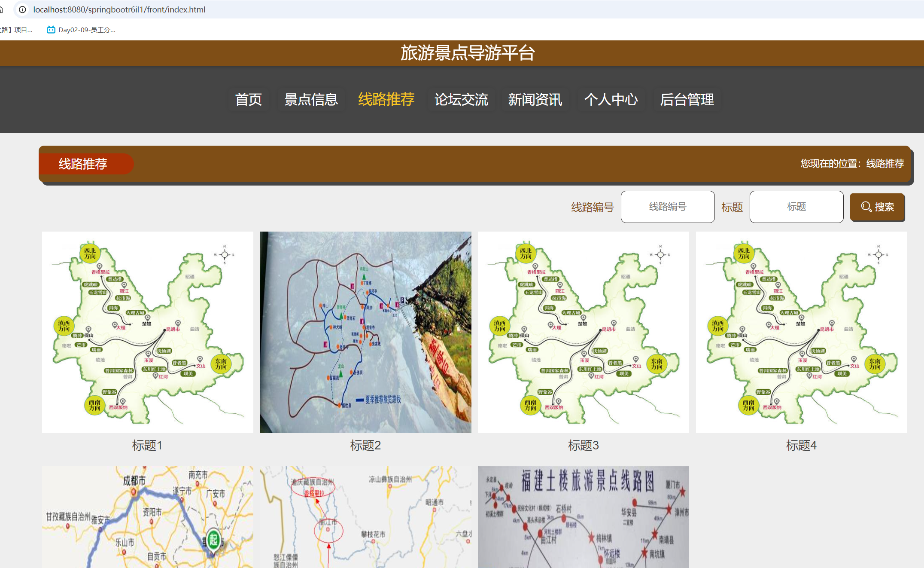Open the 项目 bookmark in bookmarks bar

pyautogui.click(x=16, y=29)
